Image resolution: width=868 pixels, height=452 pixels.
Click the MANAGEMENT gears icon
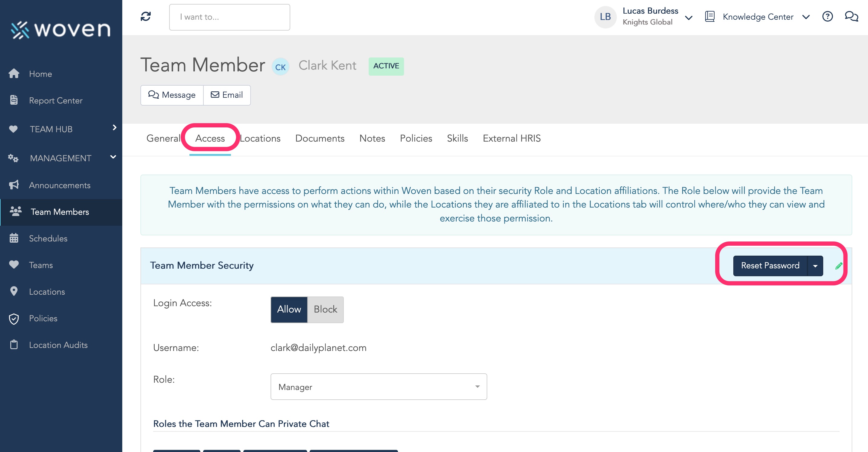tap(14, 158)
